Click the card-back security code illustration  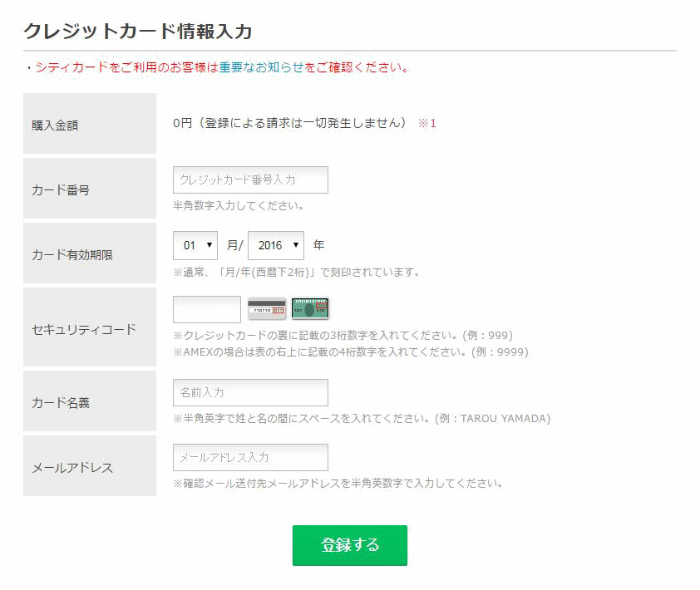(x=267, y=309)
